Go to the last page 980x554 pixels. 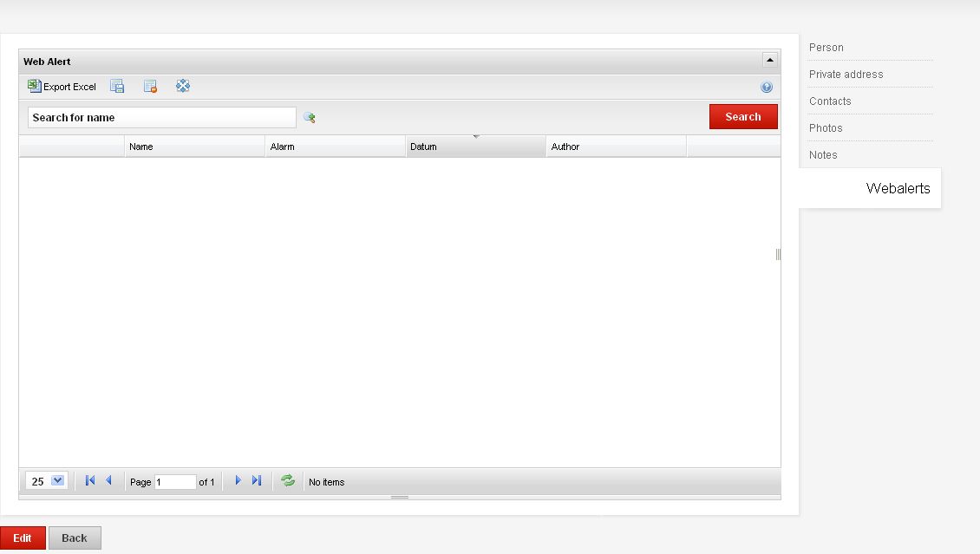click(257, 481)
